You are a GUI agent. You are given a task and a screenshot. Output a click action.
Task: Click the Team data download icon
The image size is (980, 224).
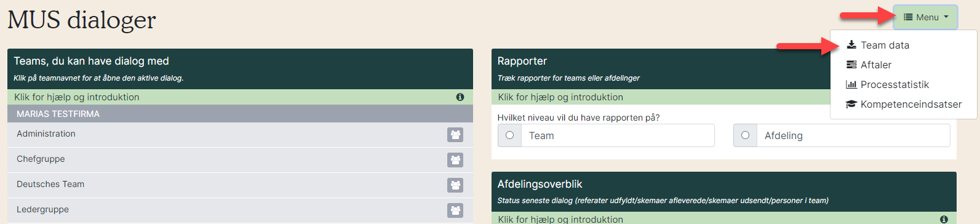click(851, 45)
